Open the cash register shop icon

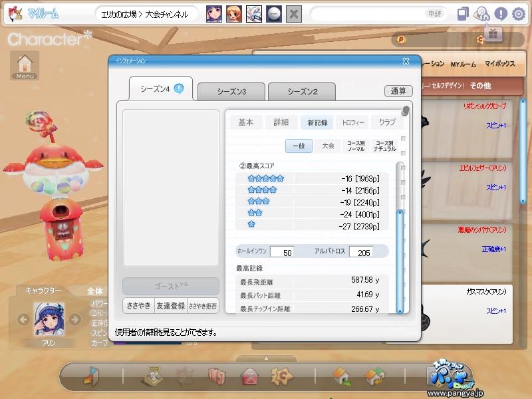tap(151, 376)
